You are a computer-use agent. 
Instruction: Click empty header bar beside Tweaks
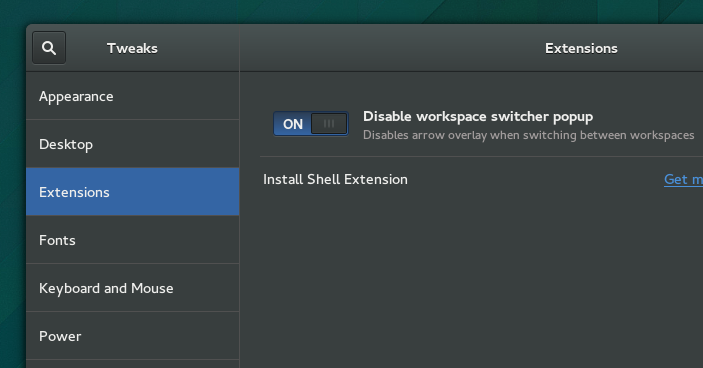pos(197,48)
